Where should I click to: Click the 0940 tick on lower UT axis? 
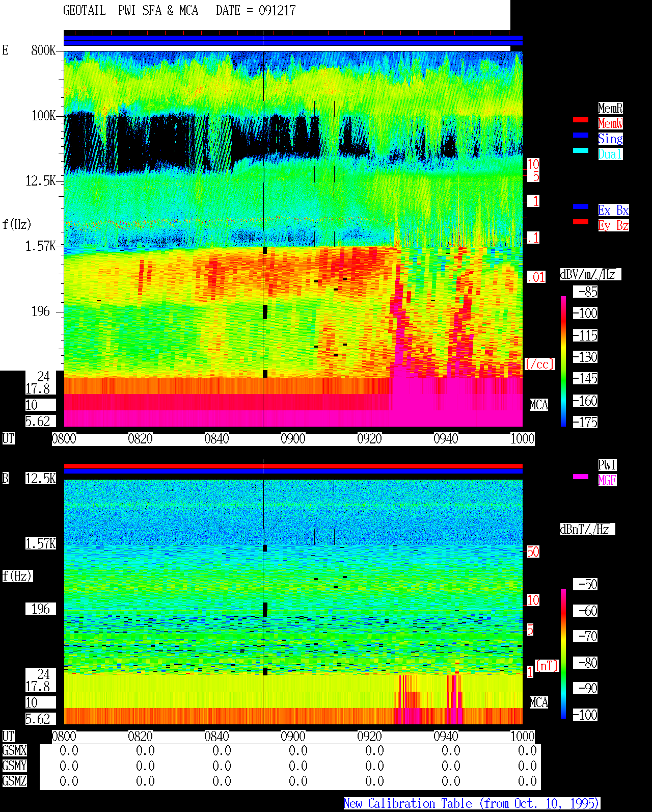point(446,737)
